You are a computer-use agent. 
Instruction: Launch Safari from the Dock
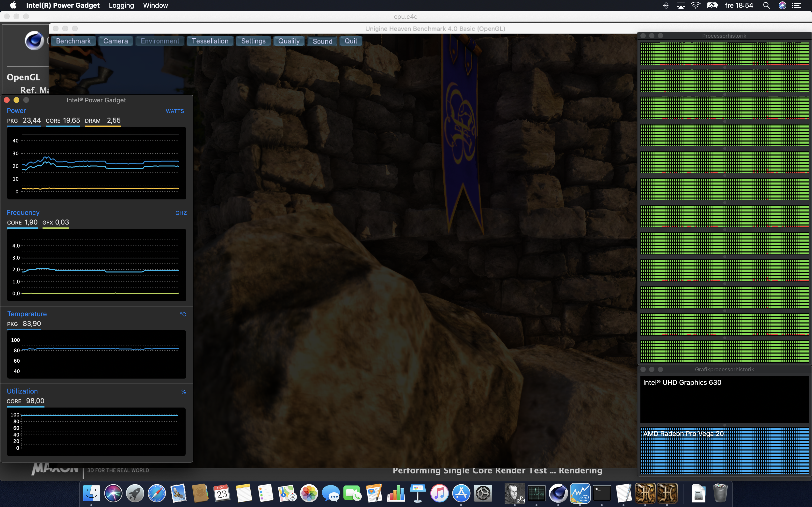point(157,493)
